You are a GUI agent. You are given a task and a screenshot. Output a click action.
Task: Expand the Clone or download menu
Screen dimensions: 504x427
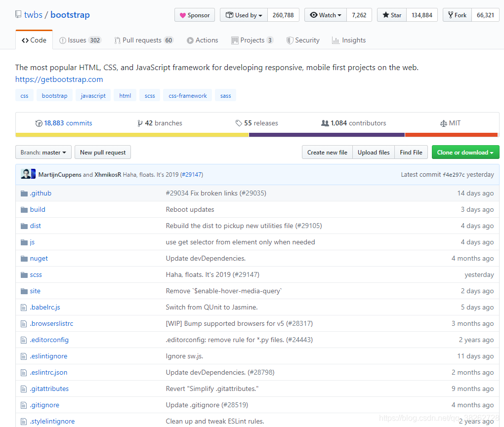coord(465,153)
